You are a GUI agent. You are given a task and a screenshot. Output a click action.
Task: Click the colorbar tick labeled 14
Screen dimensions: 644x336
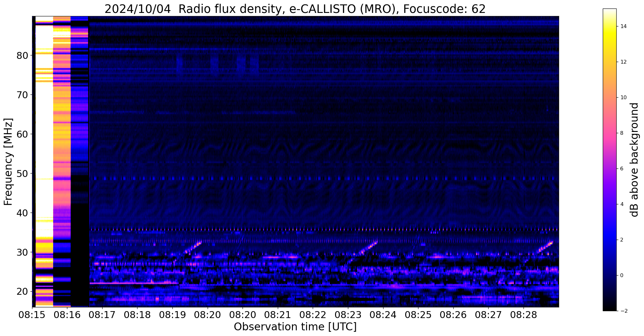coord(623,26)
